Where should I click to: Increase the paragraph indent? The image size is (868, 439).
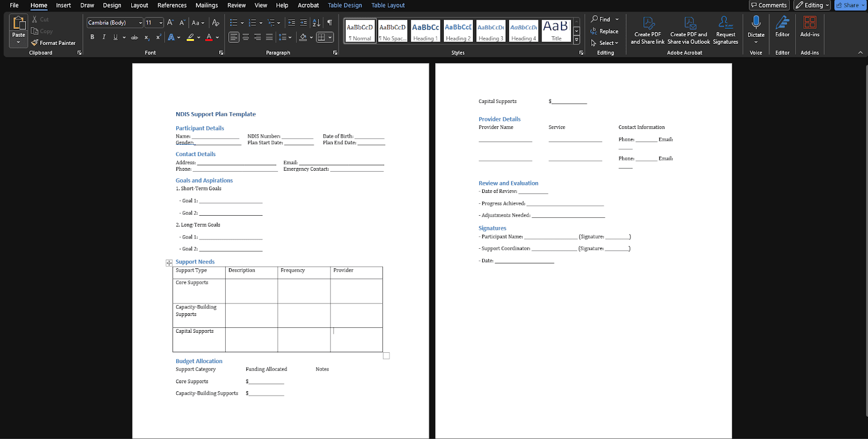point(303,23)
